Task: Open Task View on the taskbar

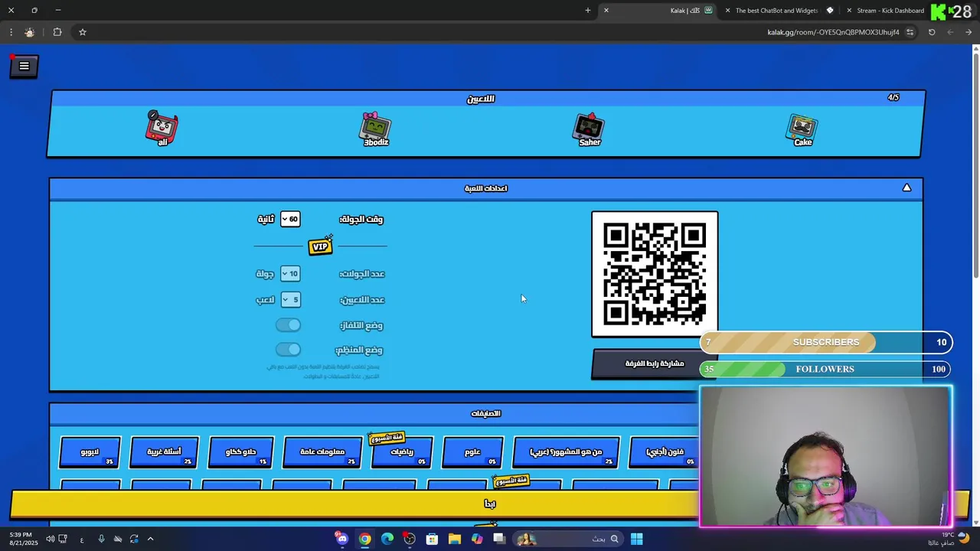Action: pos(499,539)
